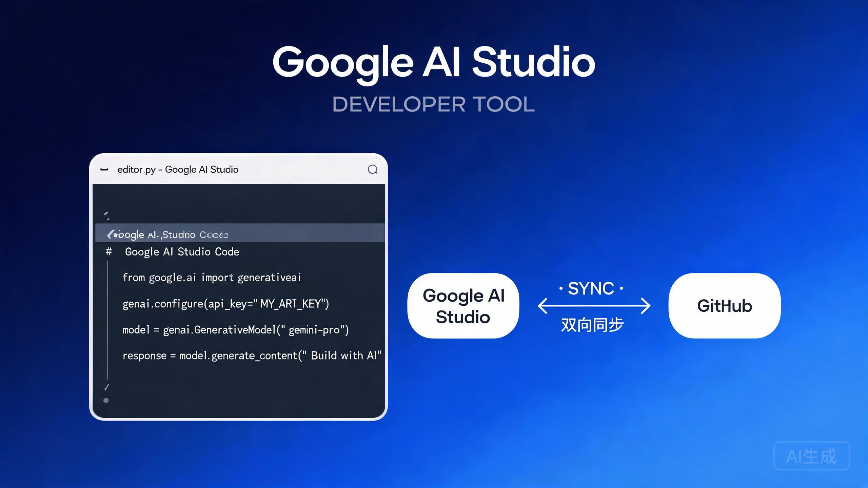
Task: Click the GitHub pill button
Action: (725, 306)
